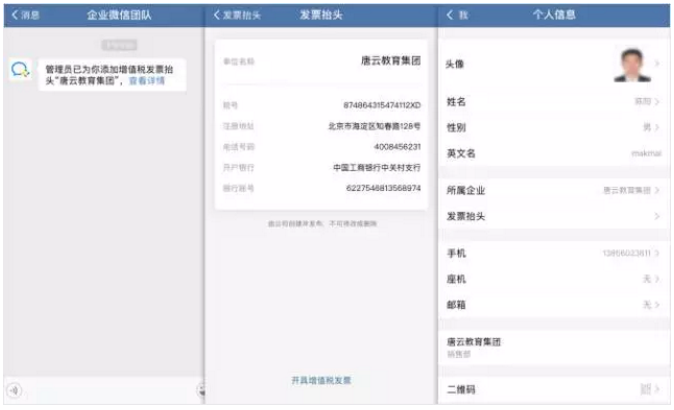The height and width of the screenshot is (410, 674).
Task: Tap the emoji icon in chat bar
Action: point(201,390)
